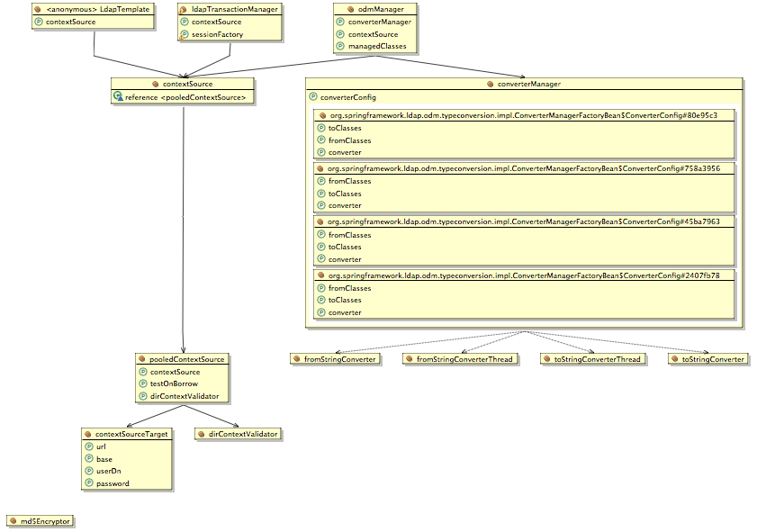This screenshot has width=757, height=532.
Task: Click fromClasses text under ConverterConfig#758a3956
Action: coord(350,181)
